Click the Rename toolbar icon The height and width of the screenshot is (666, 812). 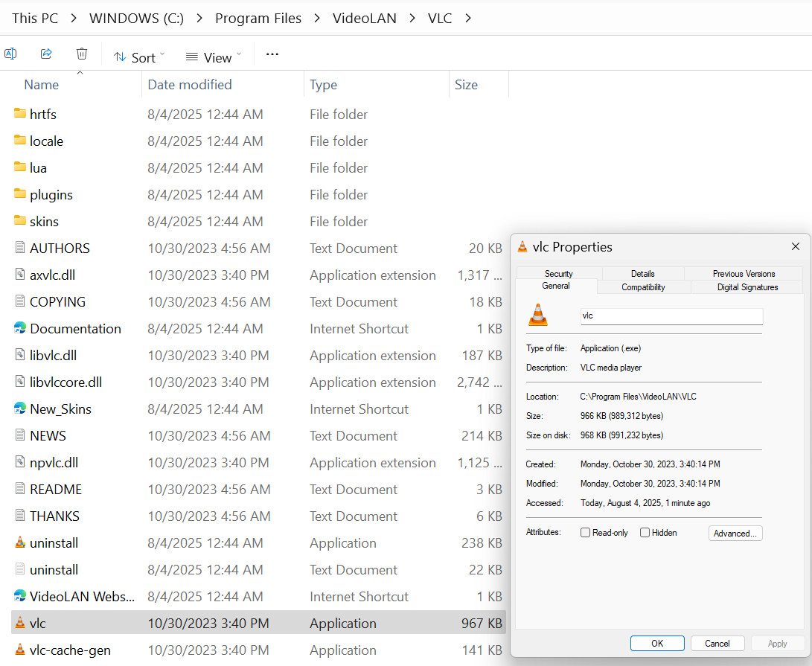click(10, 54)
